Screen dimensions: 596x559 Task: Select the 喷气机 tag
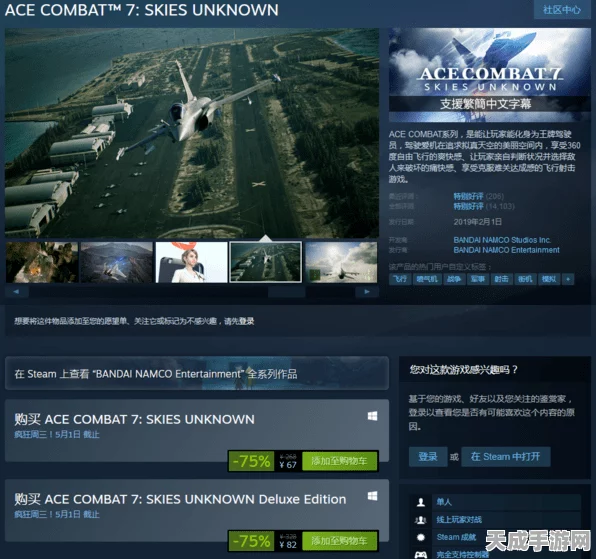(x=427, y=279)
